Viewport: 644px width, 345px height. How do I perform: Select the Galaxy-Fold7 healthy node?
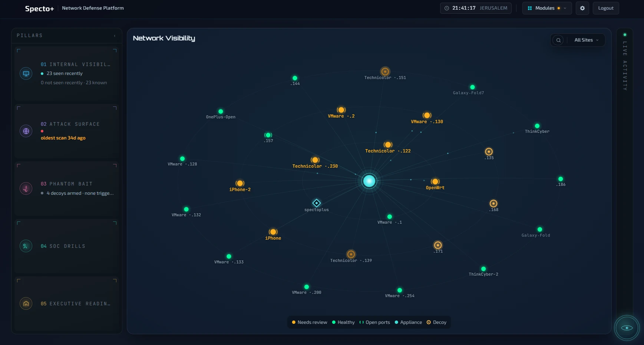click(472, 87)
